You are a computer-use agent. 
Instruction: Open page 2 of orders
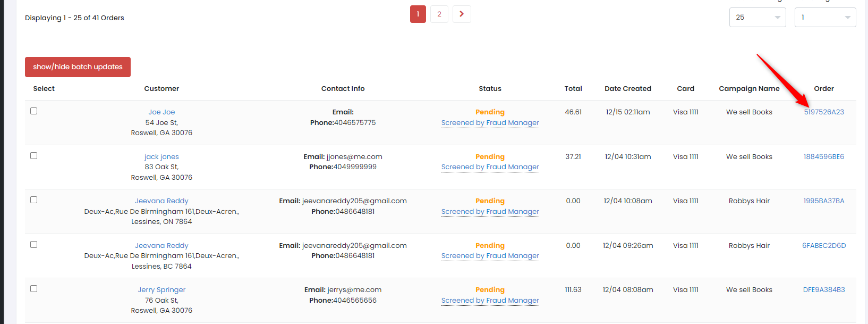click(439, 14)
